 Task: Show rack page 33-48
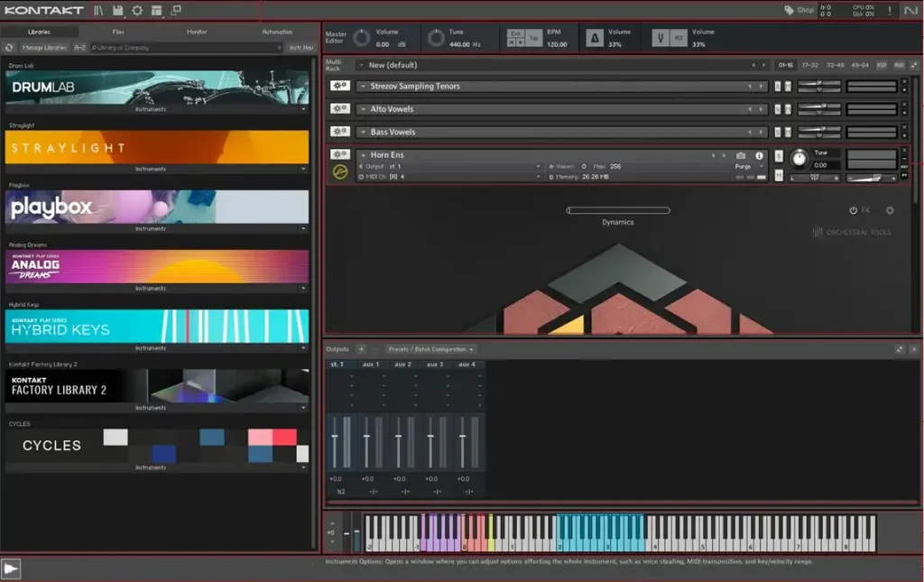point(835,65)
